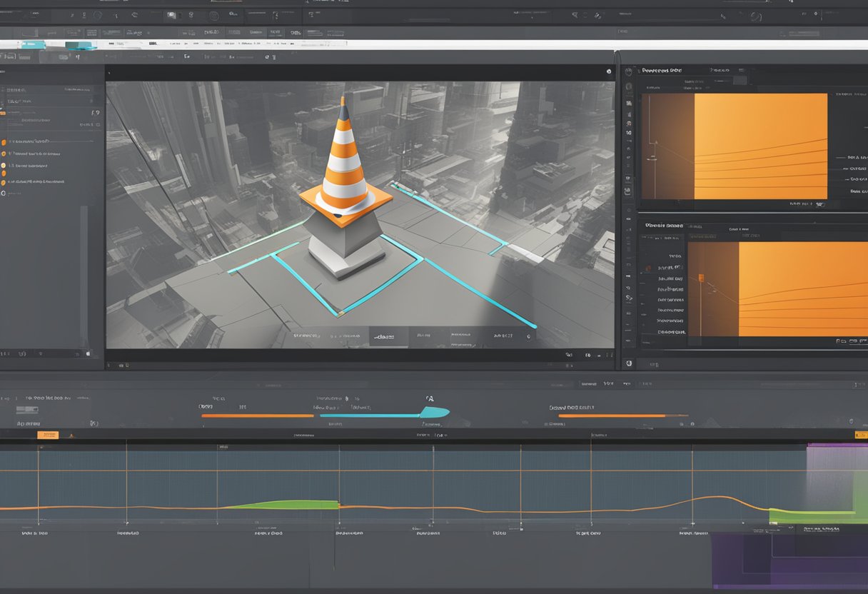Toggle the first orange marker in the left list
Screen dimensions: 868x594
(x=4, y=142)
